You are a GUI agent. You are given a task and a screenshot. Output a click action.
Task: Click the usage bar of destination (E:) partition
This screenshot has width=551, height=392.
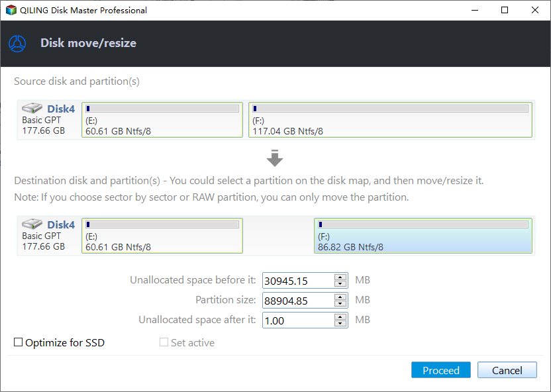click(162, 224)
